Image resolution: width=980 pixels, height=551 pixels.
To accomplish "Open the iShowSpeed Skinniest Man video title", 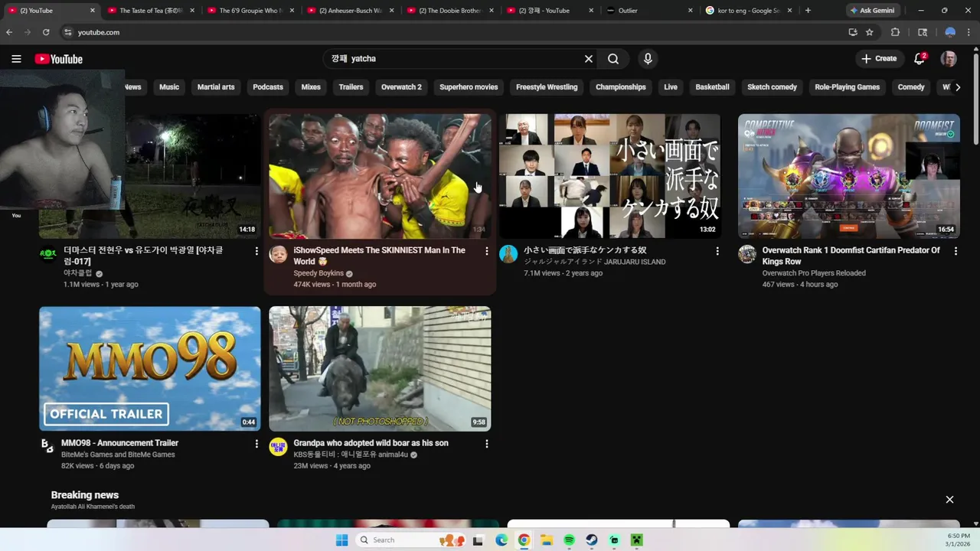I will [x=380, y=256].
